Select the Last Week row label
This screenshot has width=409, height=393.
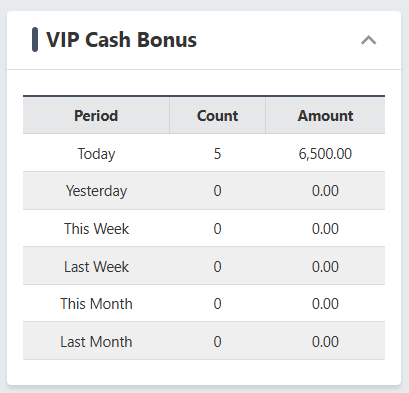[96, 267]
